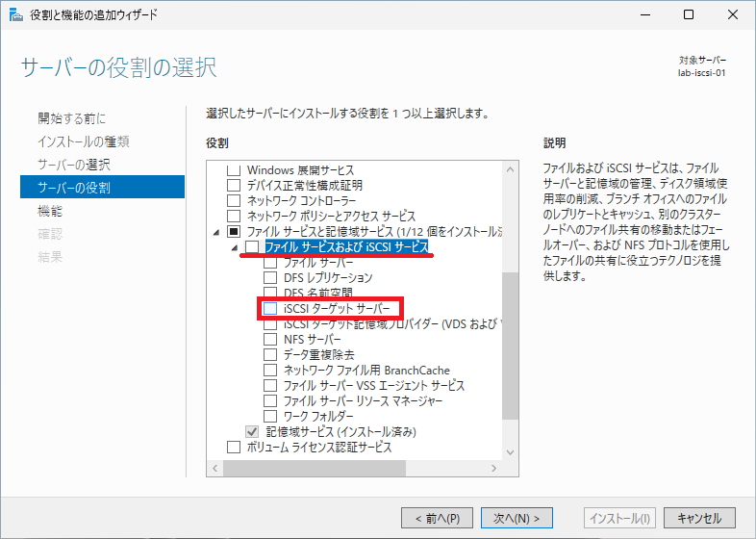Screen dimensions: 756x539
Task: Collapse ファイル サービスと記憶域サービス tree node
Action: point(216,232)
